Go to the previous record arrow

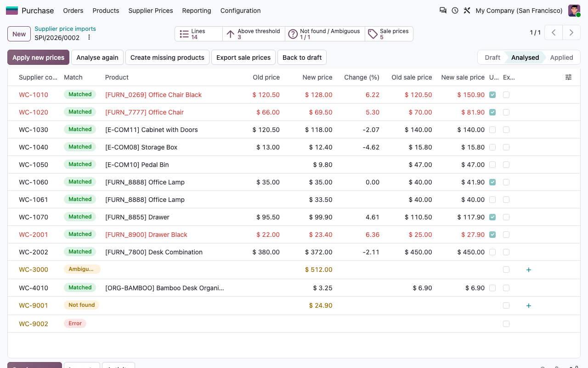[x=554, y=33]
